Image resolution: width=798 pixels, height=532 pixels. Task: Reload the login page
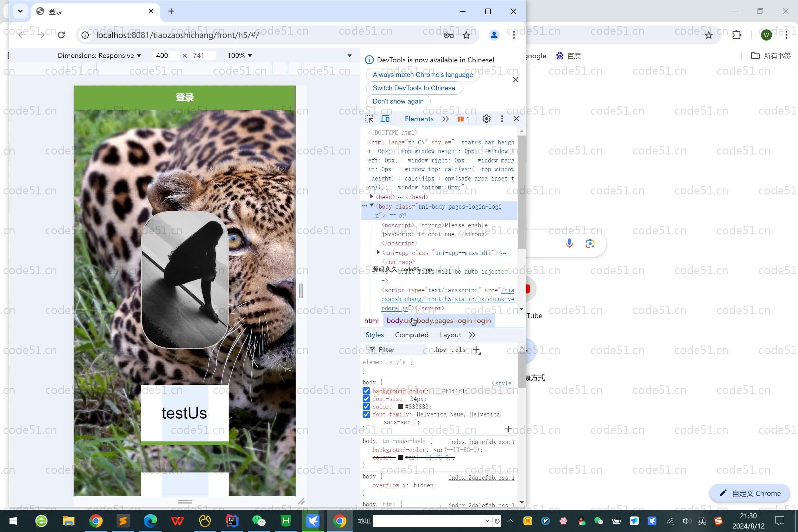pos(61,35)
